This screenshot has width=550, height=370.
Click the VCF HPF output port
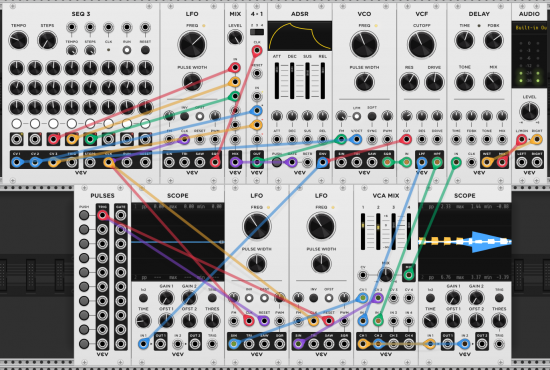437,162
